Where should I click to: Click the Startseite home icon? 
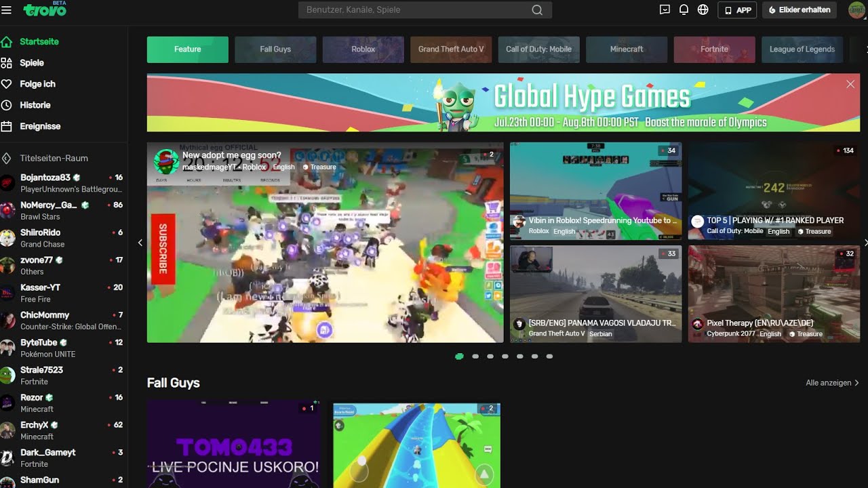[7, 41]
